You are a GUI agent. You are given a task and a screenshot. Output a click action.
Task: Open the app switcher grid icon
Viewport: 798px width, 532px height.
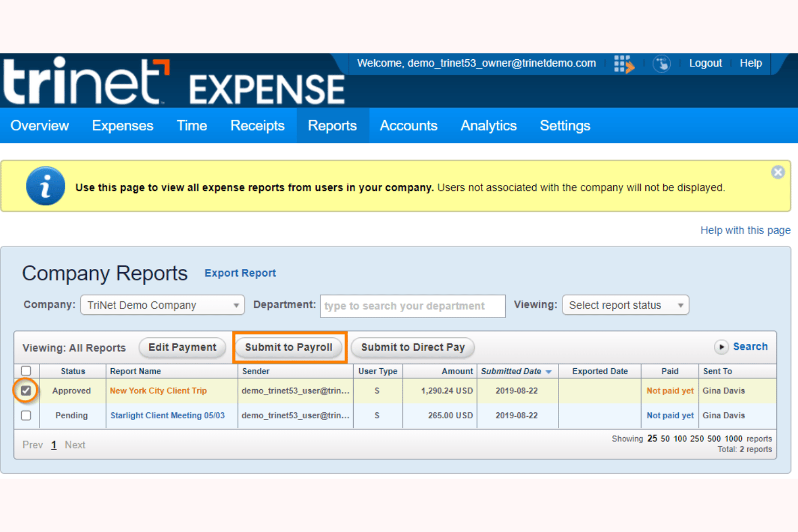pyautogui.click(x=624, y=64)
